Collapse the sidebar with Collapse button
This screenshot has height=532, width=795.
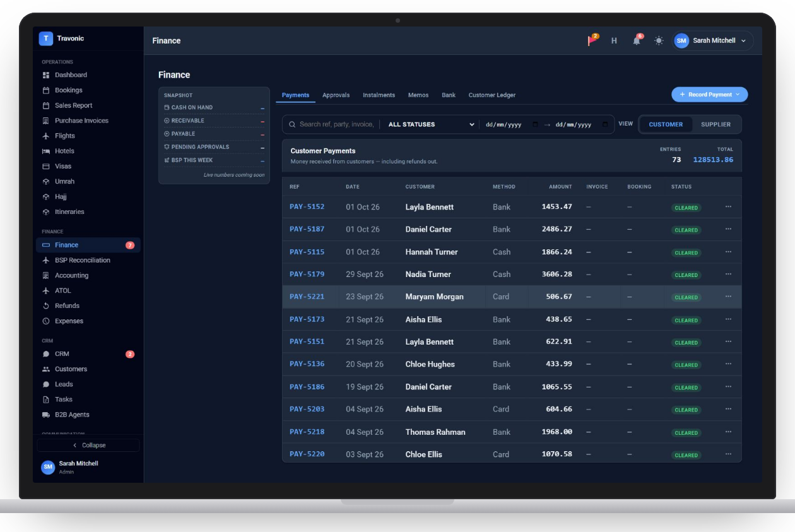point(88,445)
